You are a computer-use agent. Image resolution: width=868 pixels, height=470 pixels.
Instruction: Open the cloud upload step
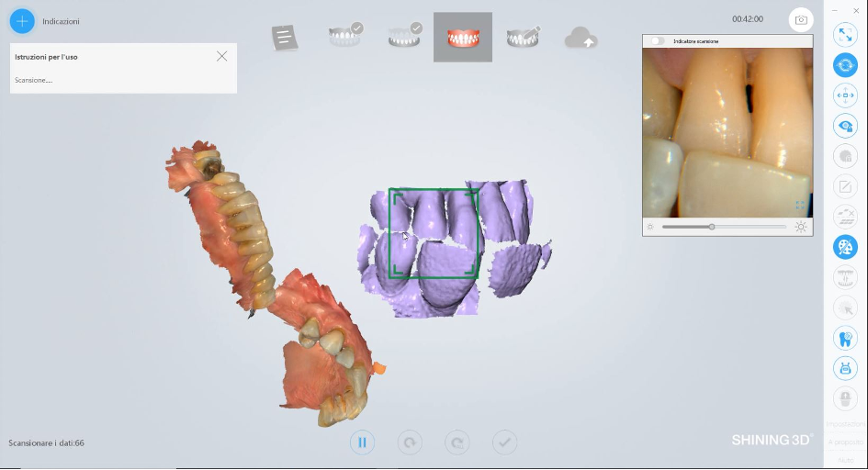coord(581,38)
